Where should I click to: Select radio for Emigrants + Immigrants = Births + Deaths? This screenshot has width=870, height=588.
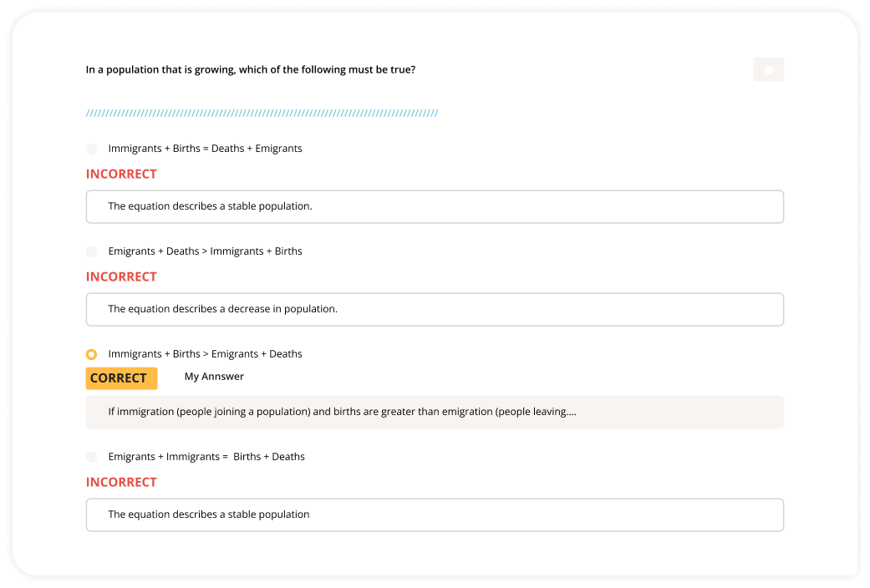[91, 457]
